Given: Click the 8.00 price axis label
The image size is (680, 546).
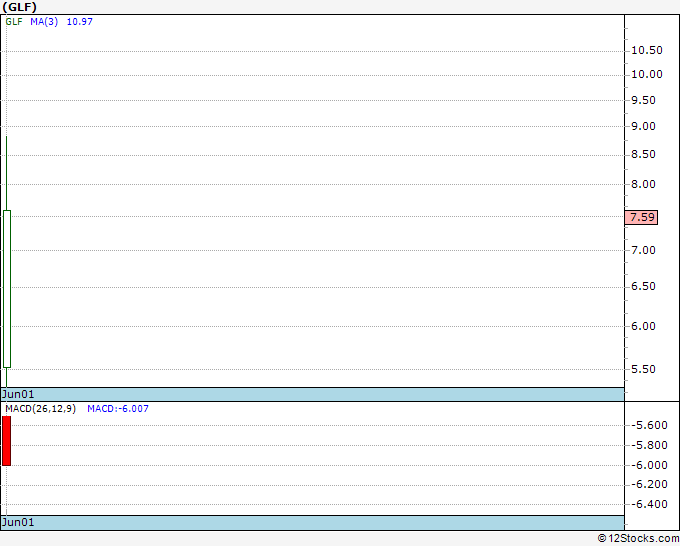Looking at the screenshot, I should (643, 184).
